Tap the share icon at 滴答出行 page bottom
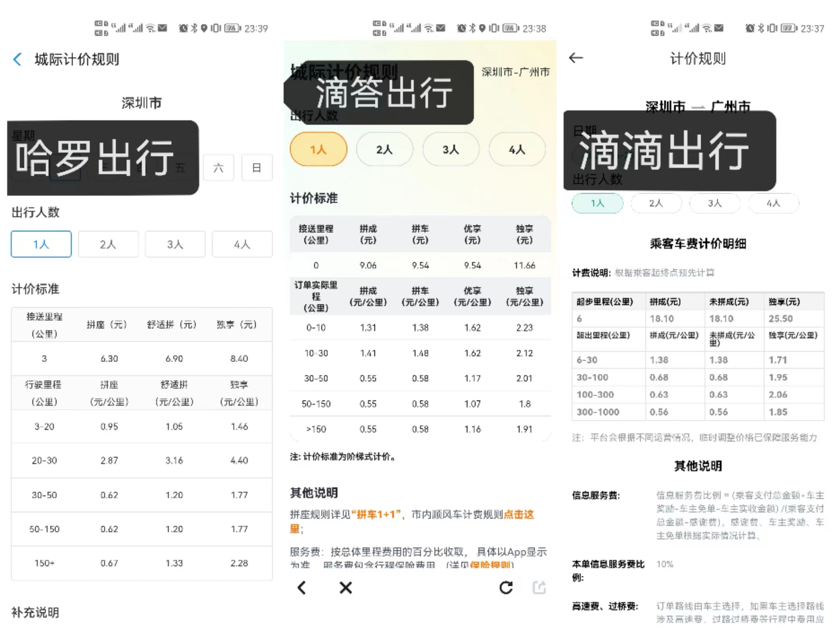The image size is (840, 630). 539,588
